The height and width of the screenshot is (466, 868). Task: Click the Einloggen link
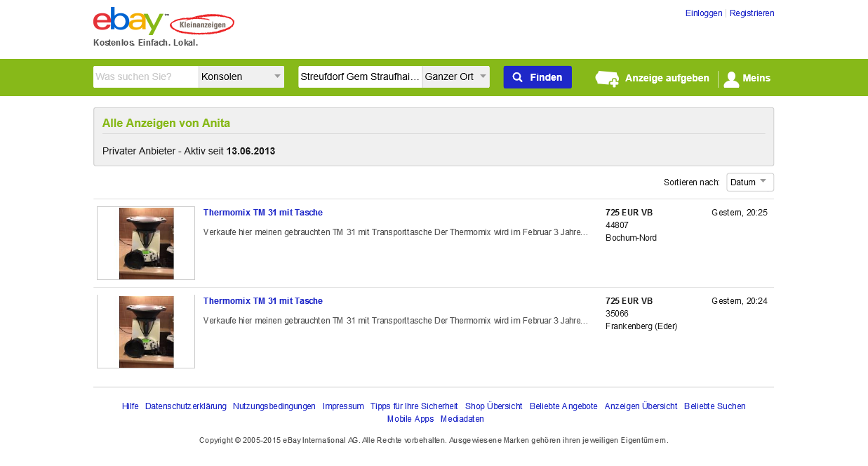click(704, 13)
